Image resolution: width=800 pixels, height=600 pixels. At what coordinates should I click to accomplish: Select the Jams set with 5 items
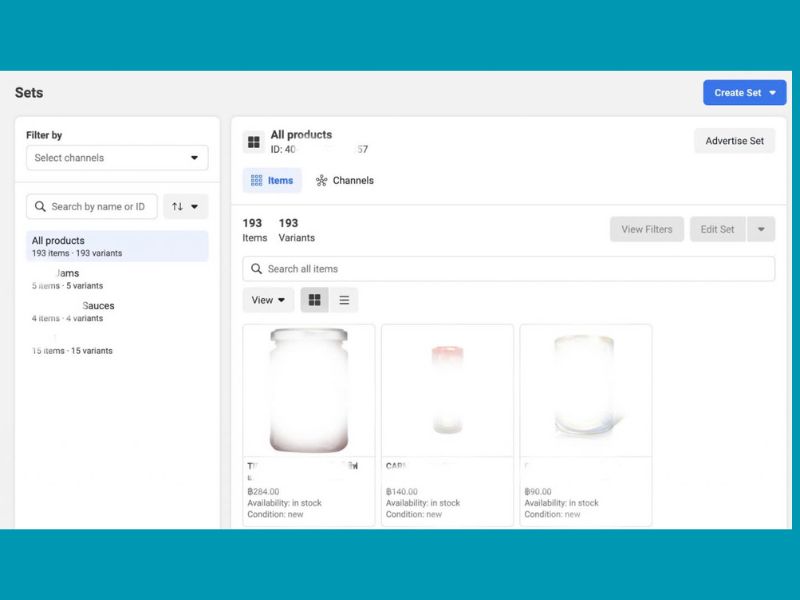point(117,279)
